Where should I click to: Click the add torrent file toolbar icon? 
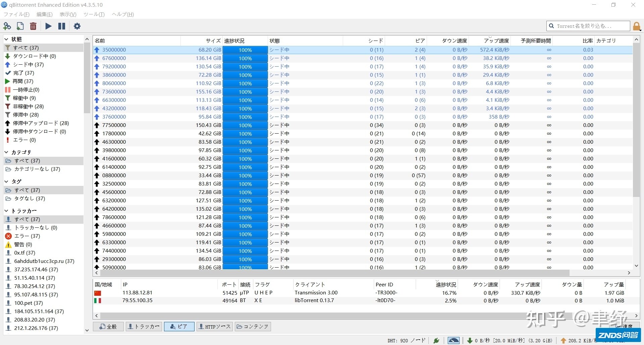(20, 26)
